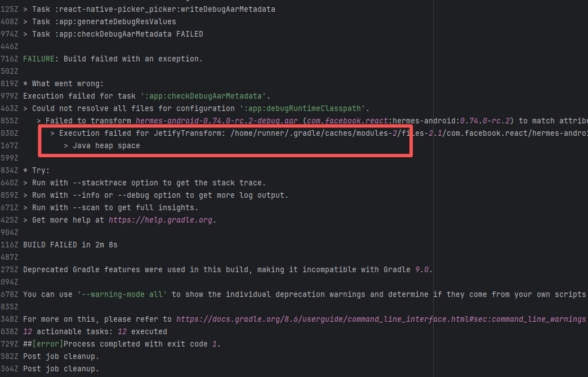Click 'FAILURE: Build failed with an exception' line
Image resolution: width=588 pixels, height=377 pixels.
click(x=113, y=59)
